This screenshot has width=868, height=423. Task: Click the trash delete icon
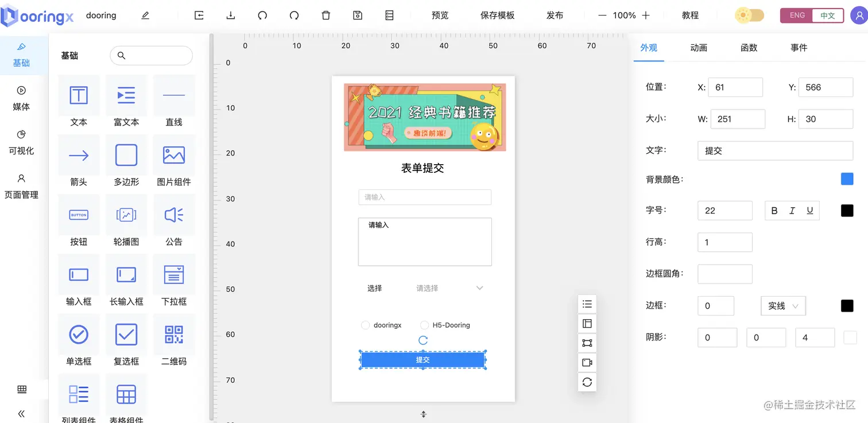pos(326,15)
